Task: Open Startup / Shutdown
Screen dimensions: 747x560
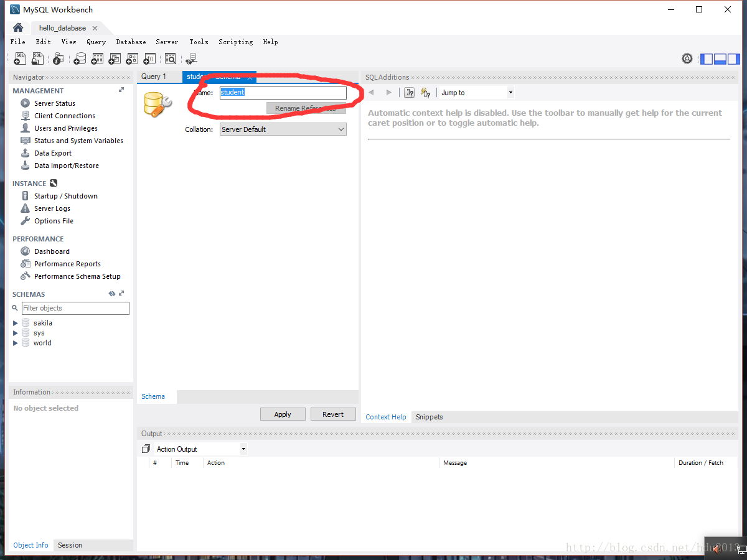Action: (x=66, y=196)
